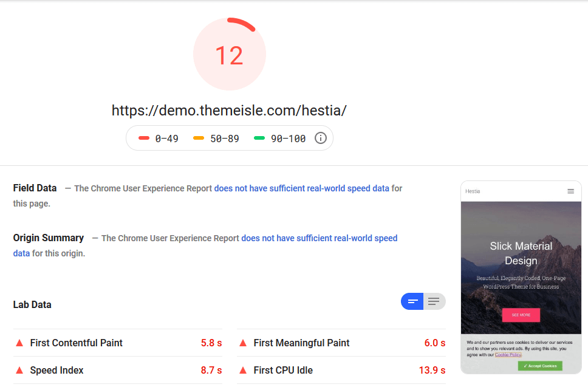The height and width of the screenshot is (387, 588).
Task: Switch Lab Data to compact bar view
Action: point(412,301)
